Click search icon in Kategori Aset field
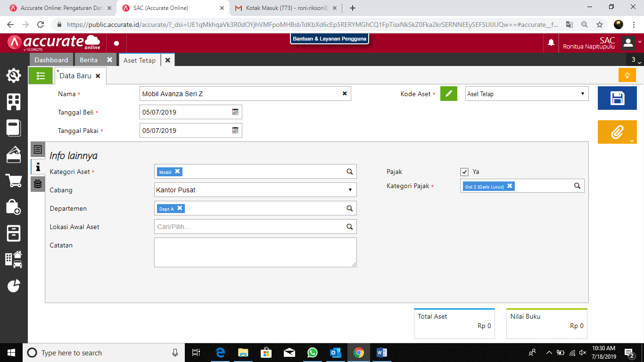 coord(350,172)
